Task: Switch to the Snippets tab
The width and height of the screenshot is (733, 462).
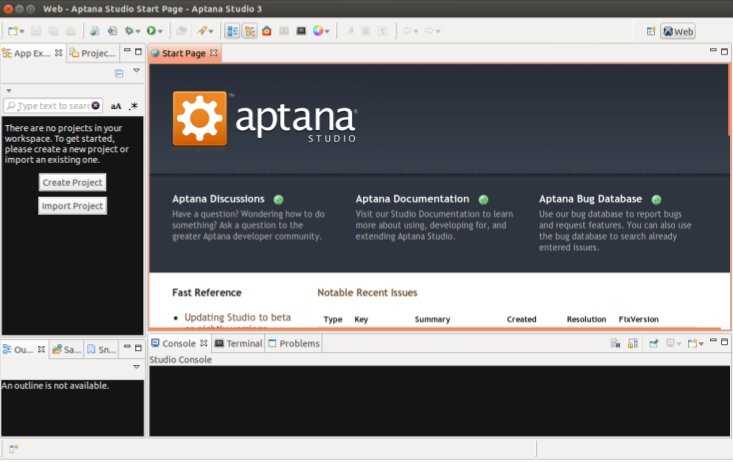Action: coord(101,350)
